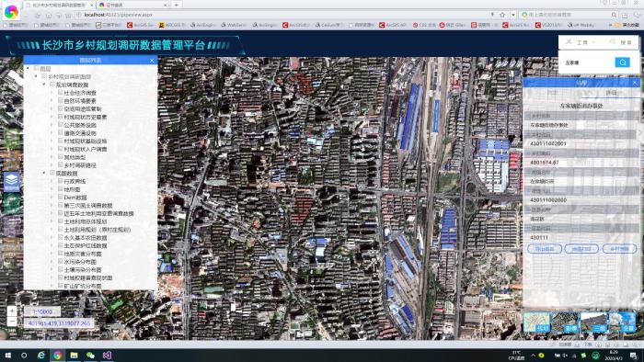This screenshot has width=644, height=362.
Task: Collapse the 规划调查数据 tree node
Action: [44, 85]
